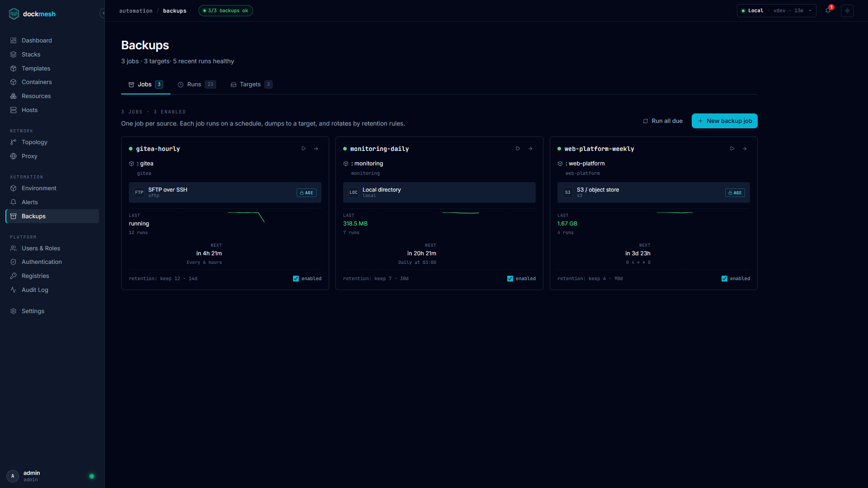Click 'retention: keep 7 · 30d' text
This screenshot has height=488, width=868.
[376, 279]
